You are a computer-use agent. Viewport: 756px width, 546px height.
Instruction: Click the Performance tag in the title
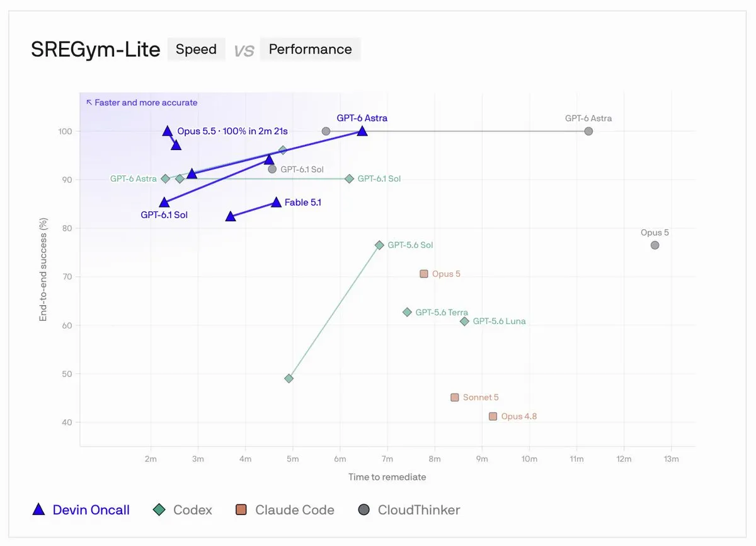pos(310,49)
